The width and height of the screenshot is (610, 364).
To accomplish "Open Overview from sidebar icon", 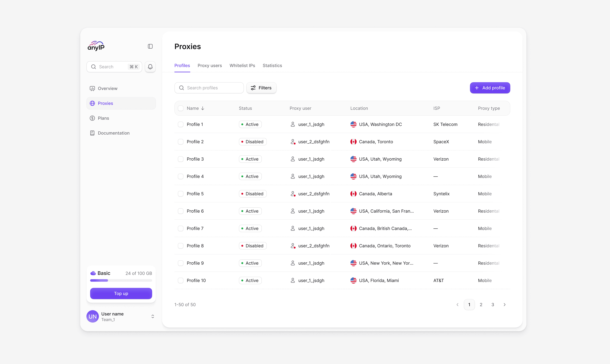I will pyautogui.click(x=92, y=88).
